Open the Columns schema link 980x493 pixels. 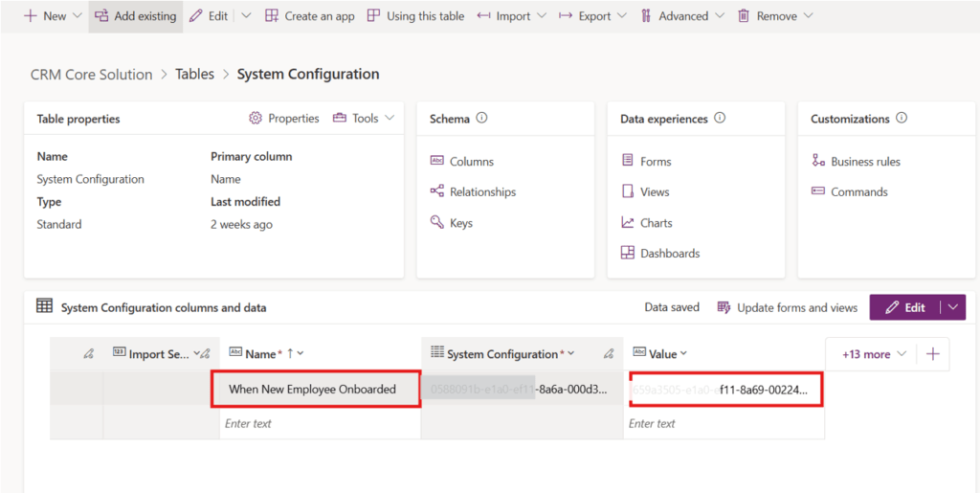click(x=471, y=162)
